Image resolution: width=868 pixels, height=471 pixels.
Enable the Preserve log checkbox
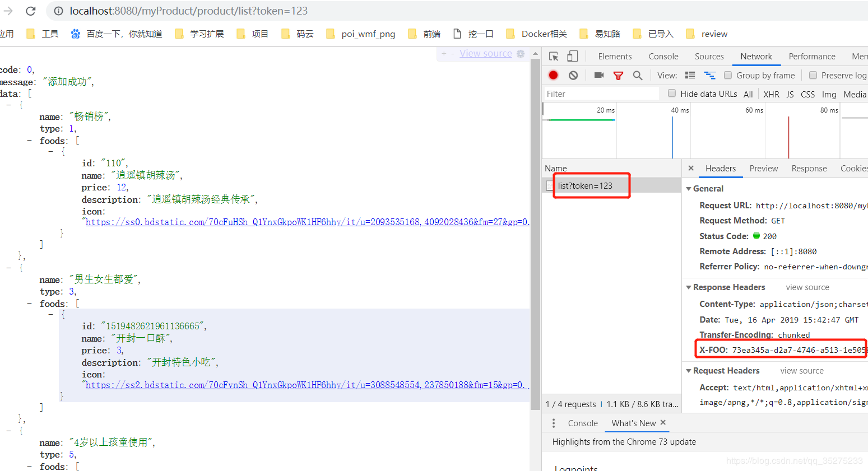click(x=813, y=75)
